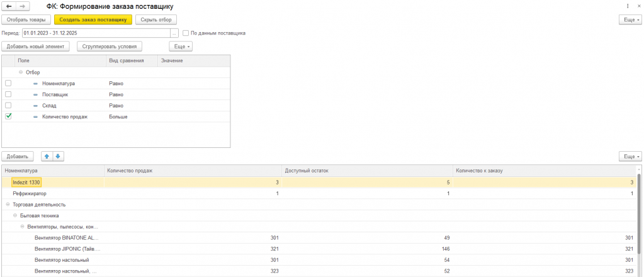644x277 pixels.
Task: Open the Еще dropdown above filter table
Action: coord(181,46)
